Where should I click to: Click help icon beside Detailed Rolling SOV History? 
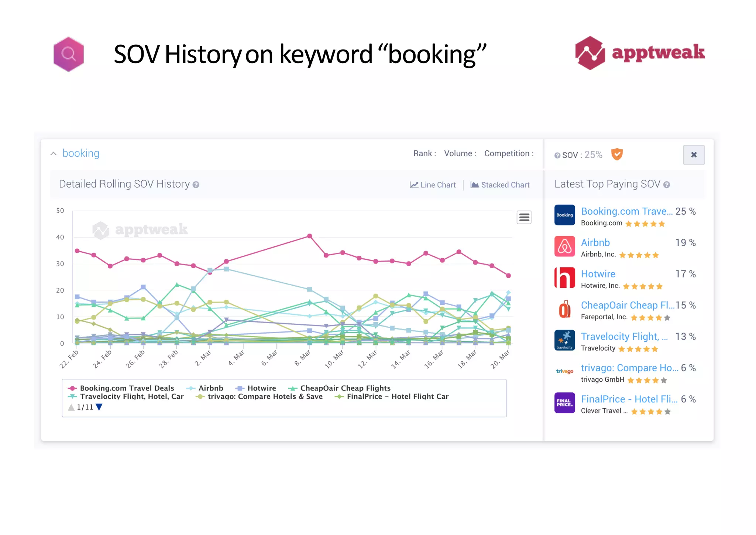click(196, 185)
